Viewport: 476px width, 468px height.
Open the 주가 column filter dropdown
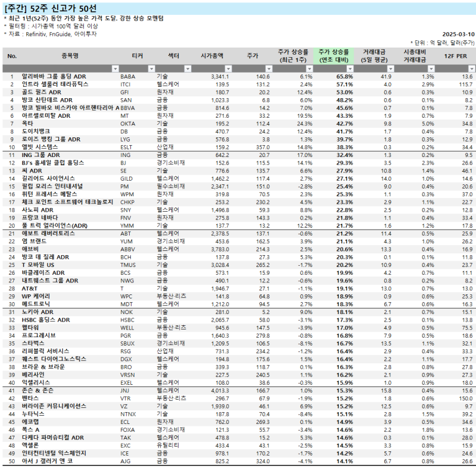269,68
